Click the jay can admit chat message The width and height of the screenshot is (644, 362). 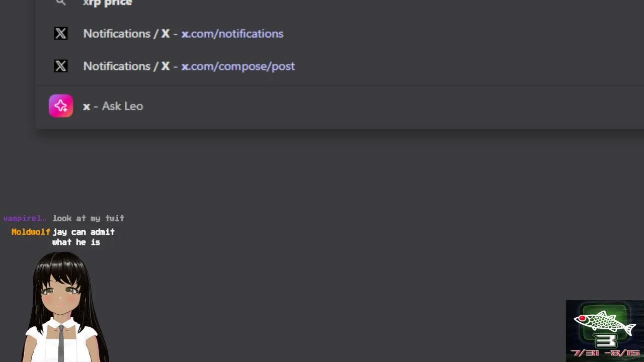84,237
